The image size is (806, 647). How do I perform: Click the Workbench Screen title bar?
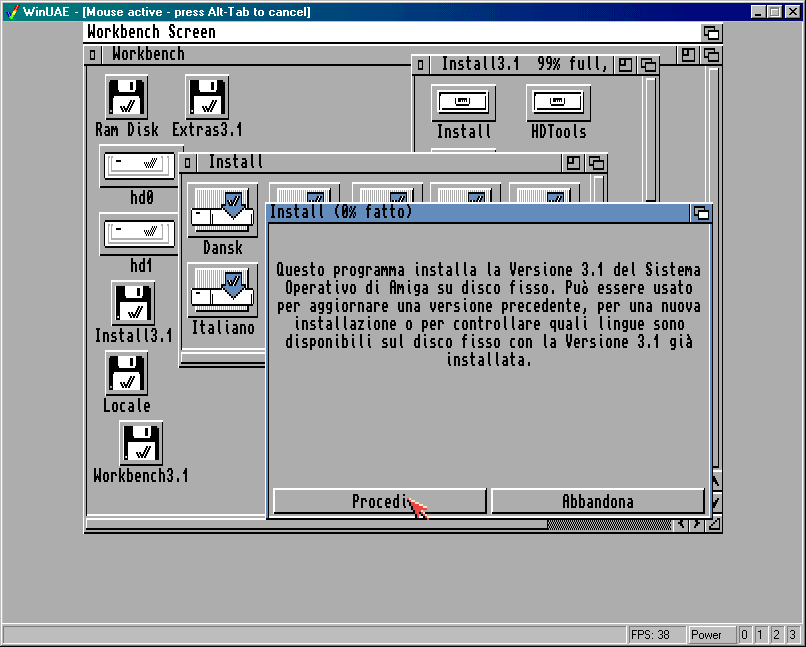pos(392,32)
